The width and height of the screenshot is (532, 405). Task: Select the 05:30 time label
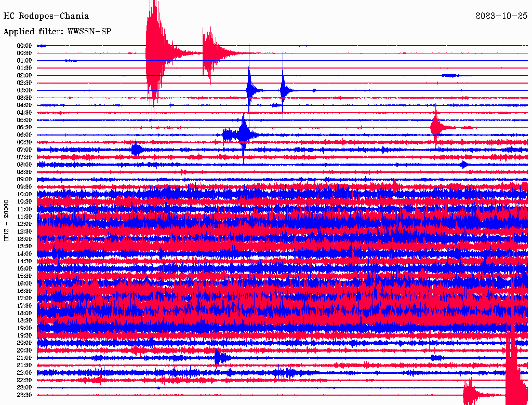(24, 128)
